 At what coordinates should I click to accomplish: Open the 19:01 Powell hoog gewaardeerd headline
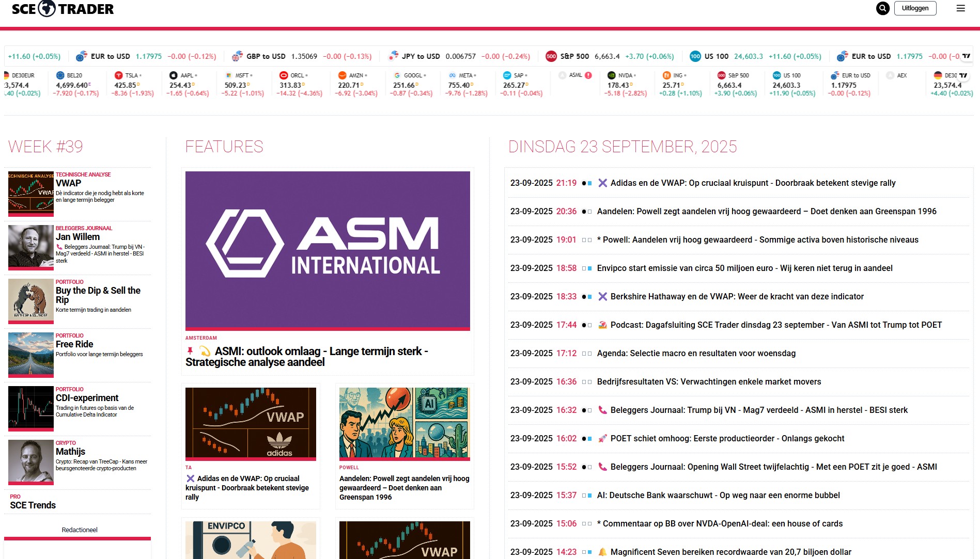[757, 239]
